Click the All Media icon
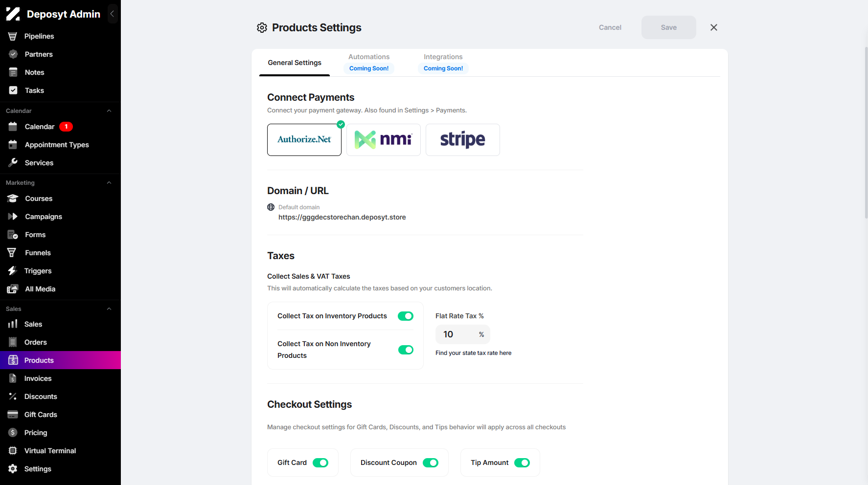This screenshot has height=485, width=868. point(13,289)
